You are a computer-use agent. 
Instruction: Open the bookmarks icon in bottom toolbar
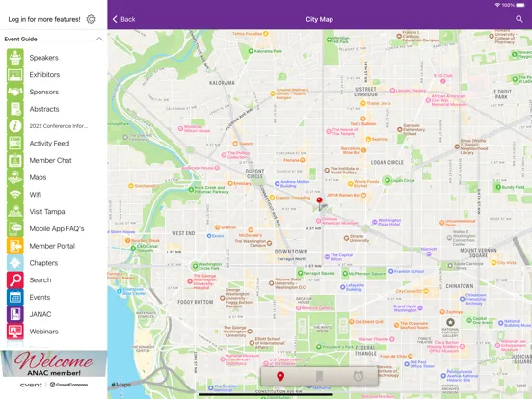tap(319, 376)
